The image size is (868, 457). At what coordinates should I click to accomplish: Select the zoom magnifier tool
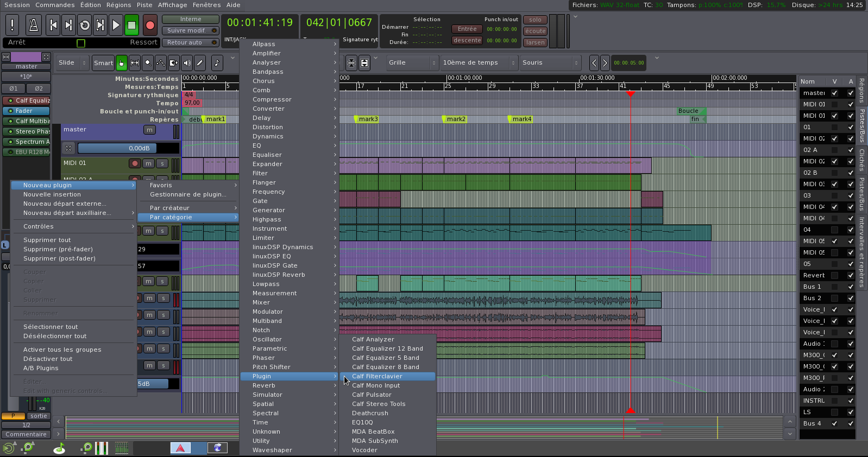pos(148,63)
